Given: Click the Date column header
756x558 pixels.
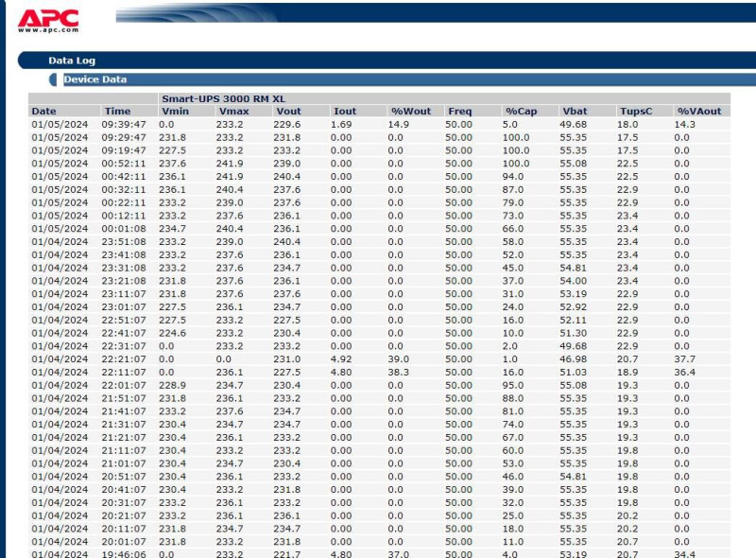Looking at the screenshot, I should (x=43, y=111).
